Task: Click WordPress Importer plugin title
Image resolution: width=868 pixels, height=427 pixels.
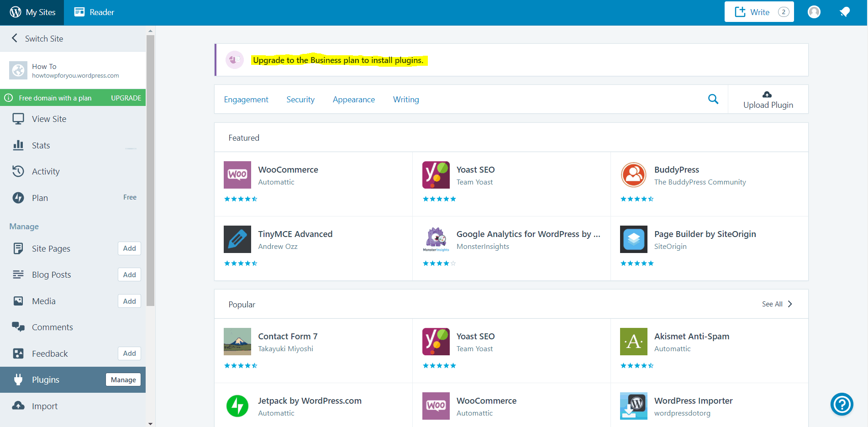Action: click(x=693, y=401)
